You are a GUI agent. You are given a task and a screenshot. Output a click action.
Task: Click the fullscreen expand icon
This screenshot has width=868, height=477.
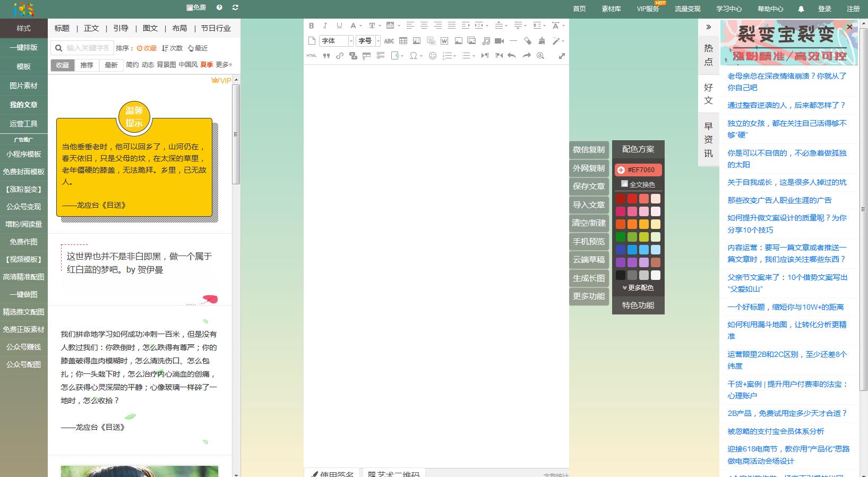pos(562,56)
